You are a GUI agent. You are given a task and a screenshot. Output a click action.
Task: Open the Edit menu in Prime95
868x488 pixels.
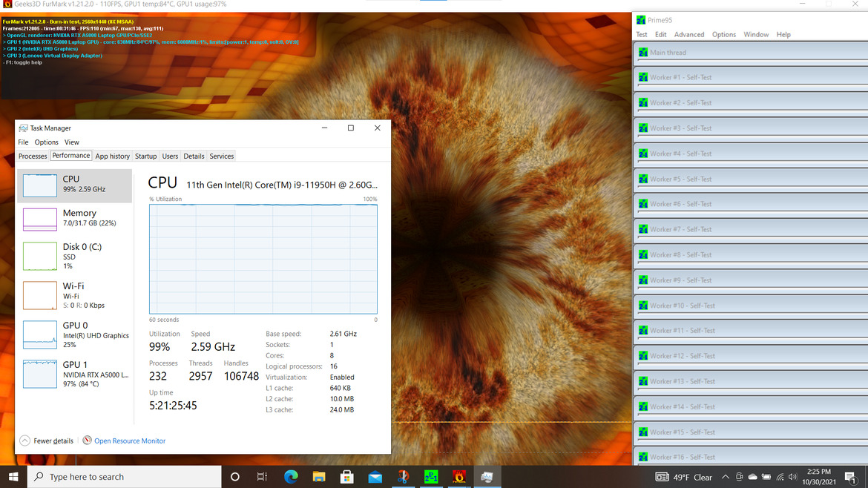(x=661, y=34)
